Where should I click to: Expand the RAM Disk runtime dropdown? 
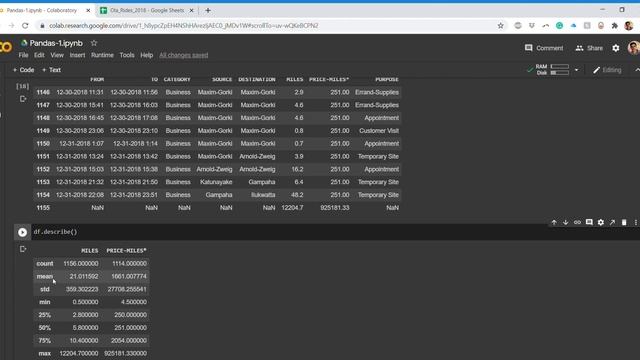[576, 70]
